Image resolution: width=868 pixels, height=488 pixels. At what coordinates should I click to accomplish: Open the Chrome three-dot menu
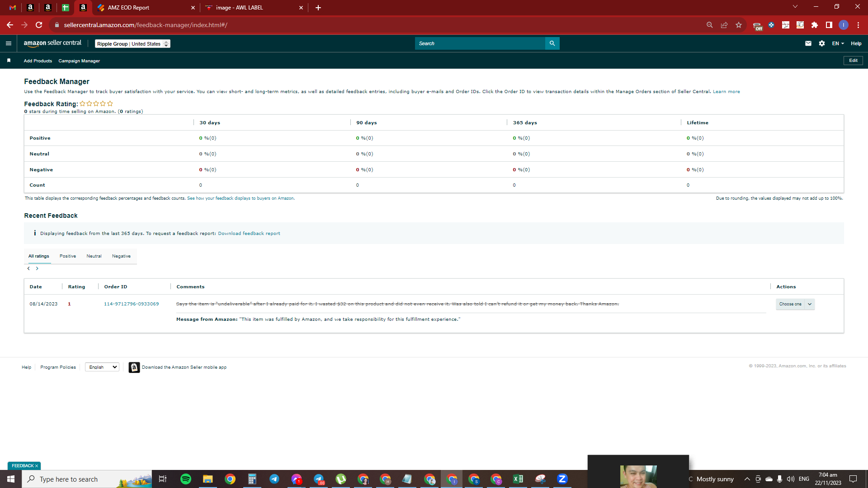(858, 25)
